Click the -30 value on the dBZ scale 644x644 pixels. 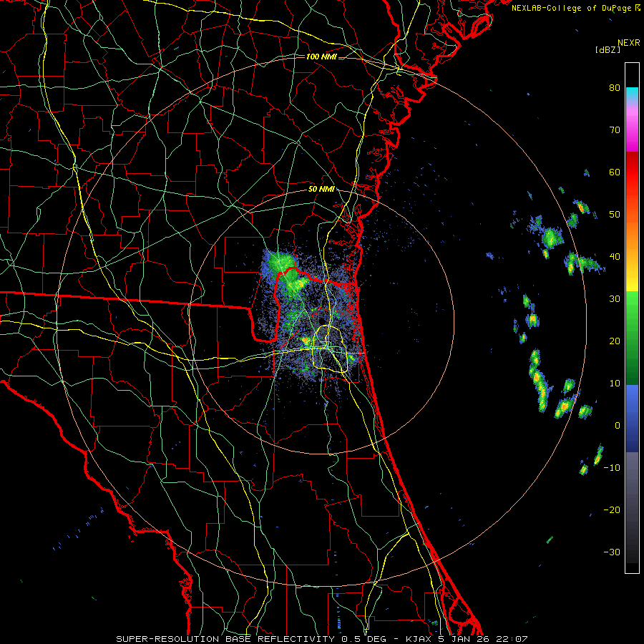[x=612, y=552]
